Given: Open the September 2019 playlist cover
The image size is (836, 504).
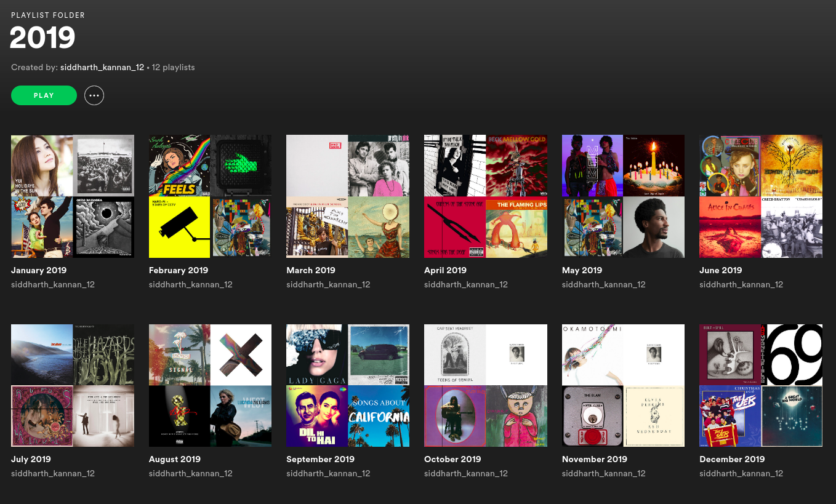Looking at the screenshot, I should (x=348, y=385).
